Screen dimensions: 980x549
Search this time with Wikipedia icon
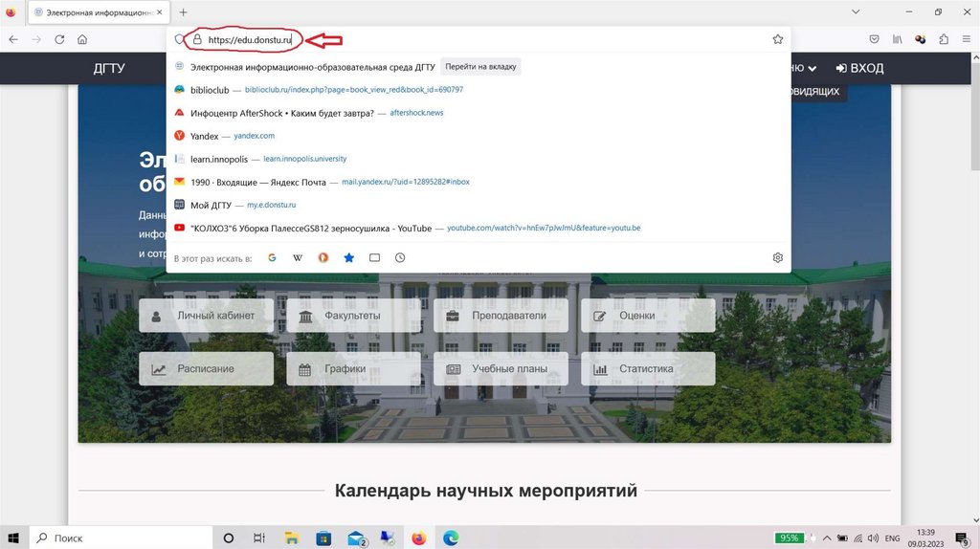pos(298,258)
